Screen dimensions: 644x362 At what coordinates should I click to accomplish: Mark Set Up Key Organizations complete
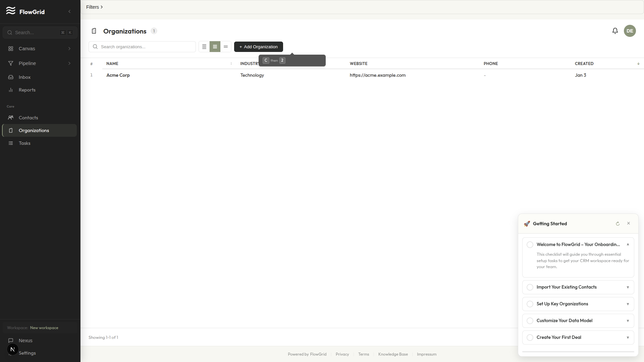(530, 304)
